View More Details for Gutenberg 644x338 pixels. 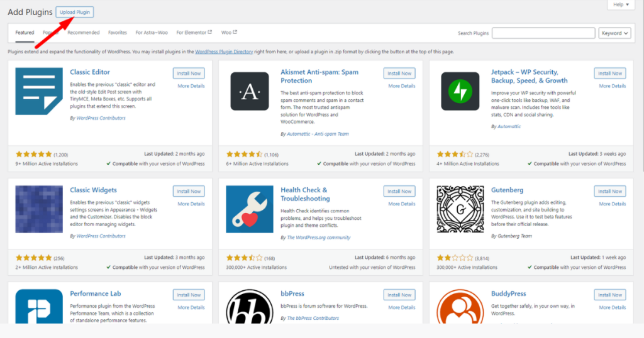(x=613, y=204)
